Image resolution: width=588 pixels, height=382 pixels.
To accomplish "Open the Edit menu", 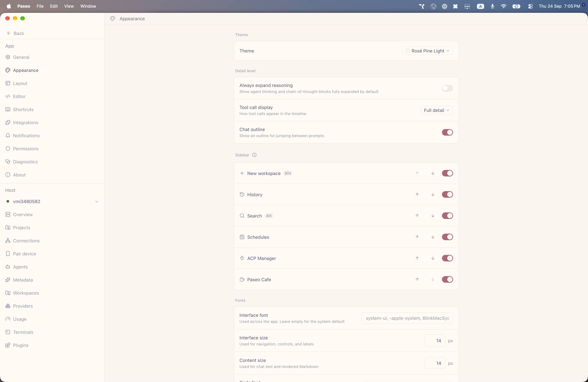I will [x=54, y=6].
